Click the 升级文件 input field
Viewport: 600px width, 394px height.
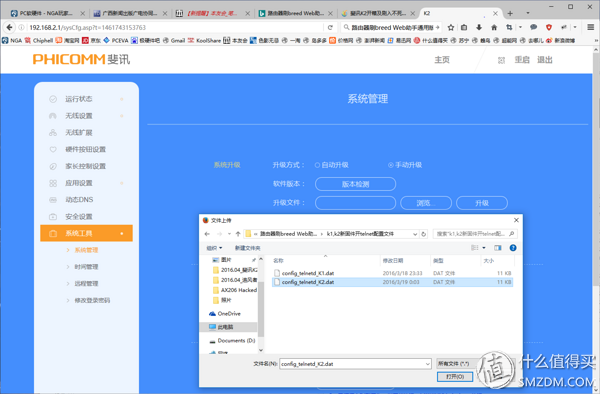pos(355,203)
